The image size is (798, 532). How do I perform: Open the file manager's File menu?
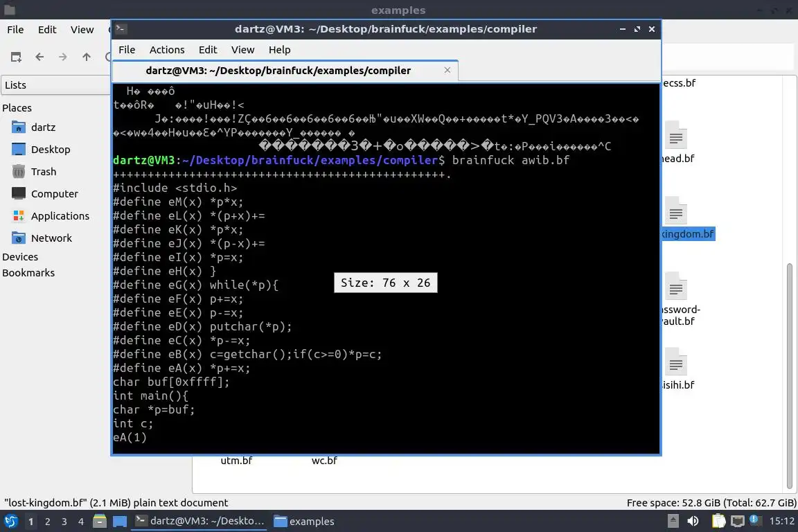point(15,30)
